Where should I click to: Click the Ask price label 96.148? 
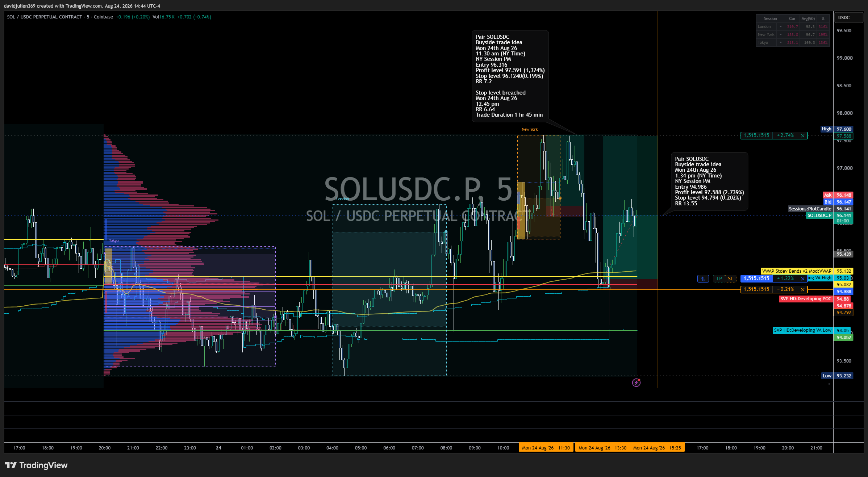838,195
